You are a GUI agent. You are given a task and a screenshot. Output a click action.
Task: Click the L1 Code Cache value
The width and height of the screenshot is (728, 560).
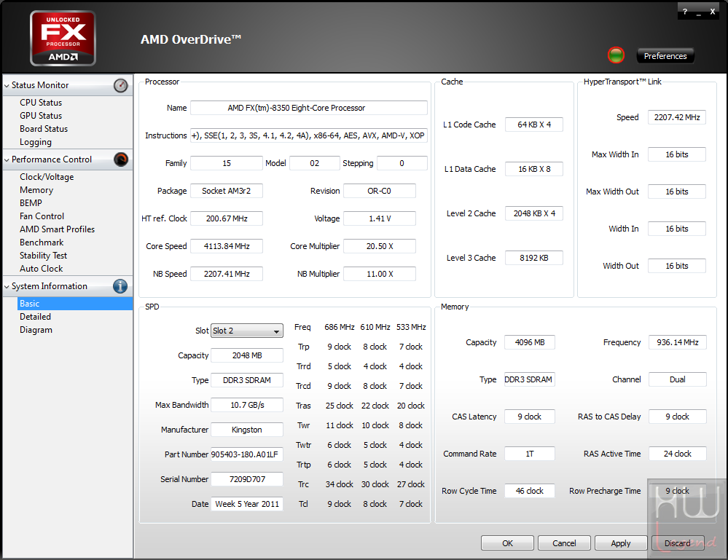coord(534,125)
